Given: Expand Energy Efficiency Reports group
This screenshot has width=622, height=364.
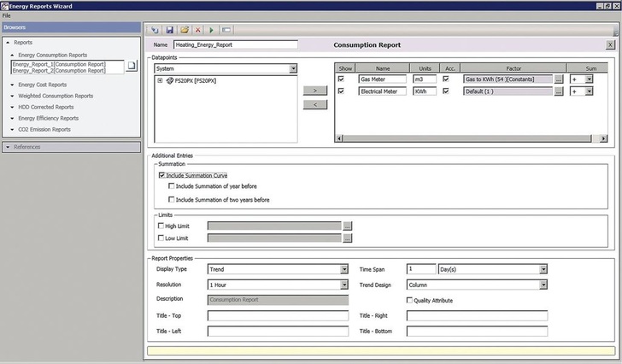Looking at the screenshot, I should click(12, 118).
